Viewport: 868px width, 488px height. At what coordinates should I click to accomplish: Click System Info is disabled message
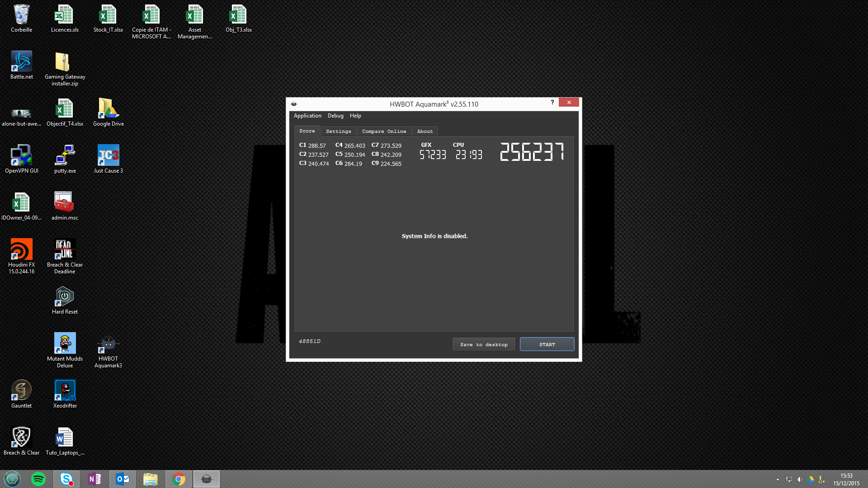coord(434,236)
